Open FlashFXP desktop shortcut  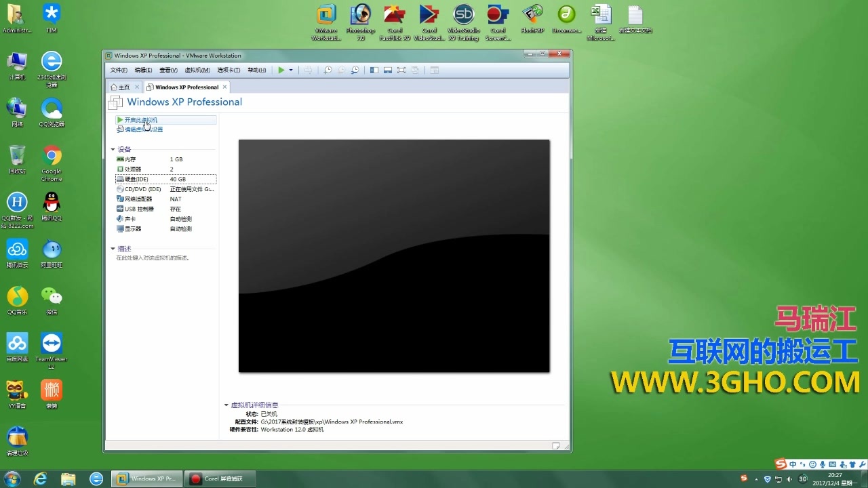tap(532, 19)
